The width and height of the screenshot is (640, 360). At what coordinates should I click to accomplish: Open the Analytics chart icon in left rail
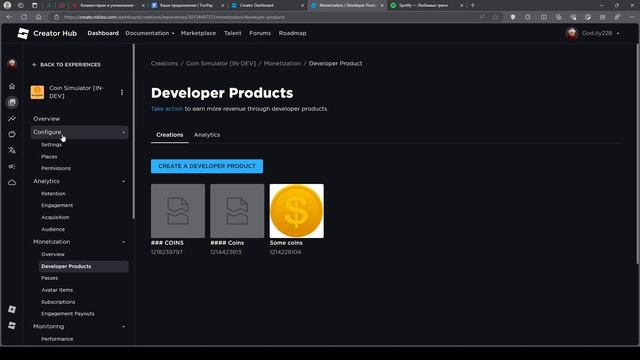[12, 118]
